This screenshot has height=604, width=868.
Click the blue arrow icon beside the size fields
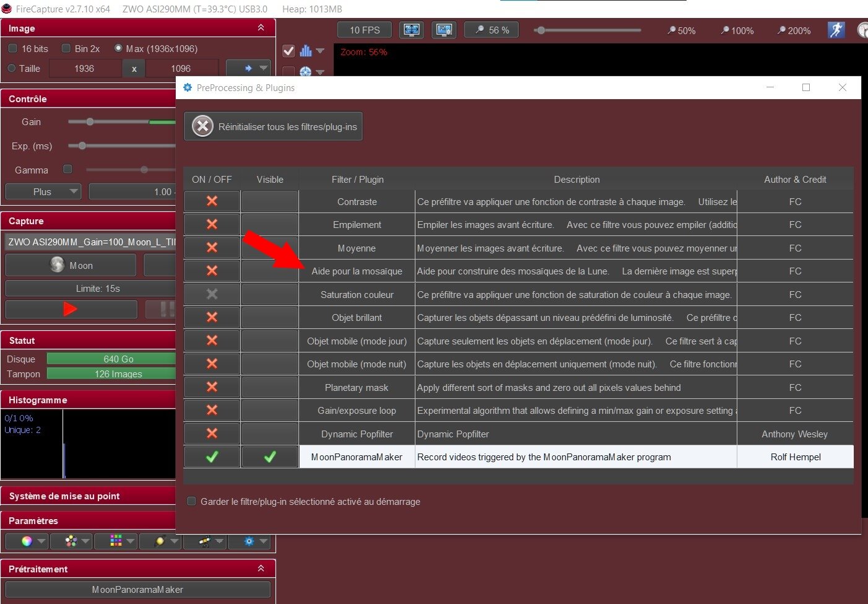click(x=248, y=68)
